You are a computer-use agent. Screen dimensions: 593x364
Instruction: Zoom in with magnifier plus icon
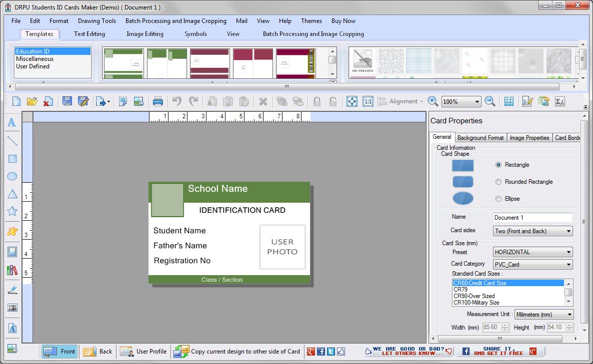[432, 101]
